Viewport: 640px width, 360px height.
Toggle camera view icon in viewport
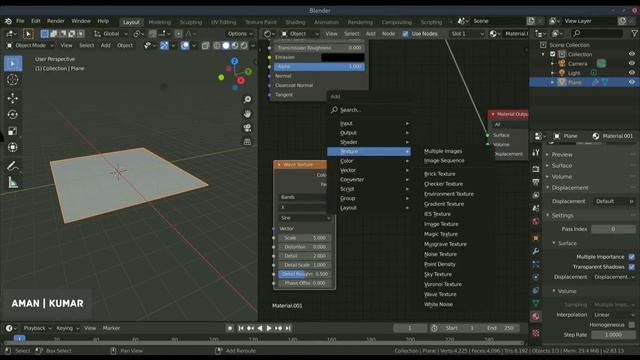coord(247,128)
